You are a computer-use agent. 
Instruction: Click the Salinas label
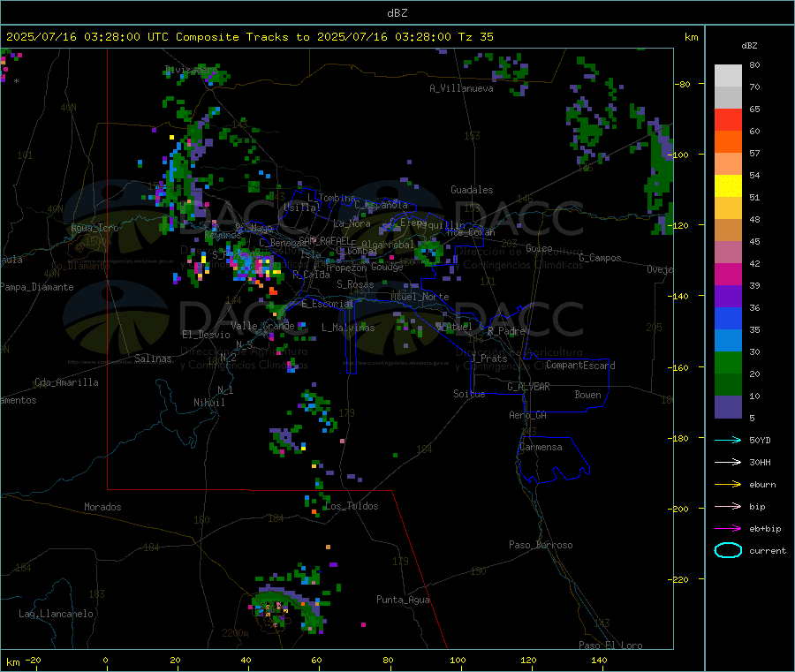tap(153, 359)
